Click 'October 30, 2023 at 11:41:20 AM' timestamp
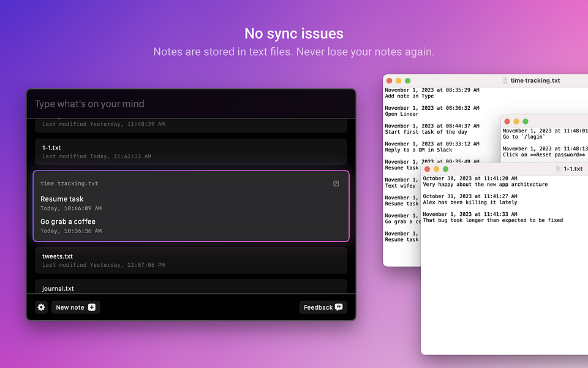 pyautogui.click(x=470, y=178)
